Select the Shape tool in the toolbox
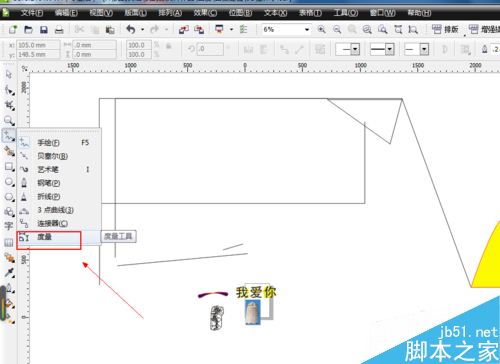This screenshot has height=364, width=500. [9, 89]
